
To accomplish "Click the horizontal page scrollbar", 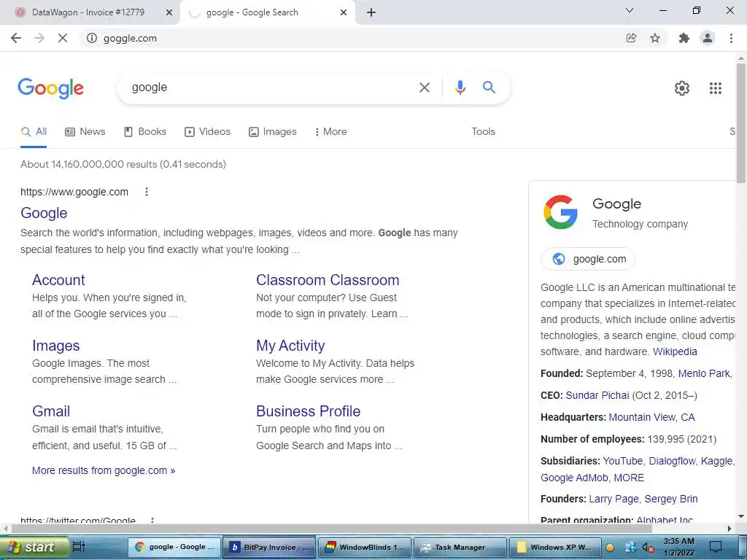I will pyautogui.click(x=332, y=529).
